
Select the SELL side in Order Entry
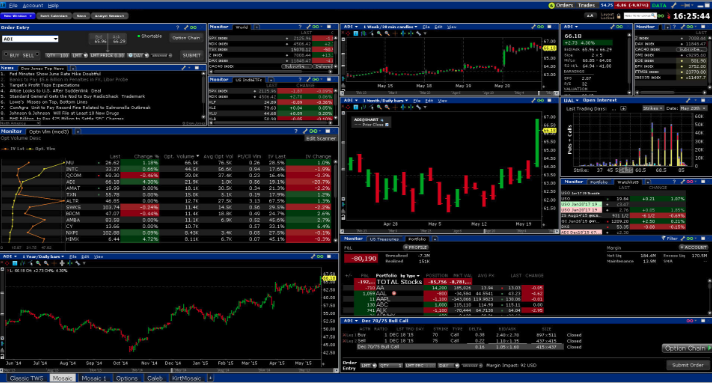(x=28, y=55)
